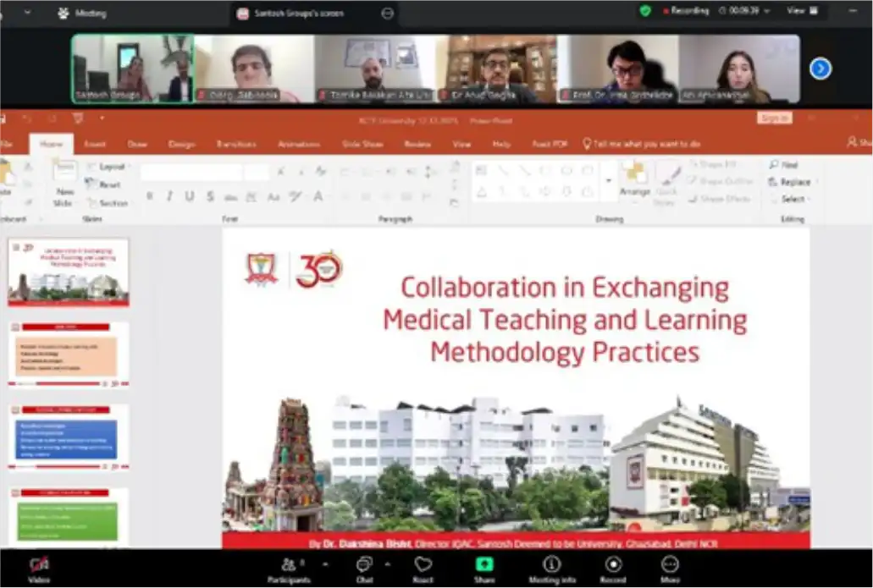The height and width of the screenshot is (588, 873).
Task: Toggle underline formatting in Font group
Action: click(189, 196)
